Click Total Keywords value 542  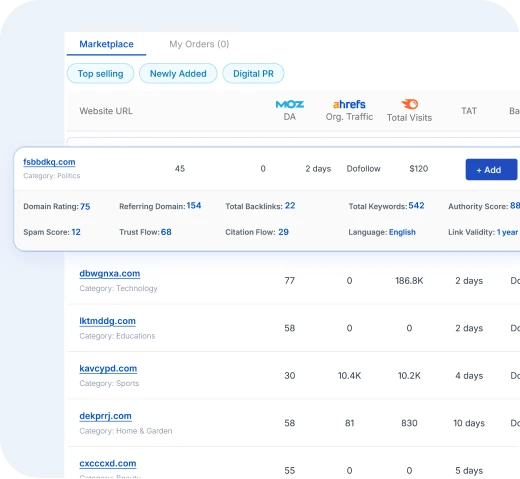tap(416, 206)
